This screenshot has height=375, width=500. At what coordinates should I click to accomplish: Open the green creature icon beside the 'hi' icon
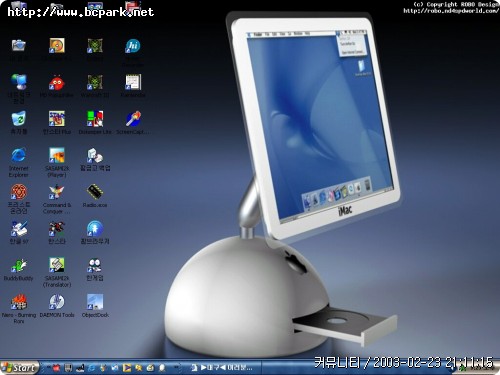pos(95,46)
